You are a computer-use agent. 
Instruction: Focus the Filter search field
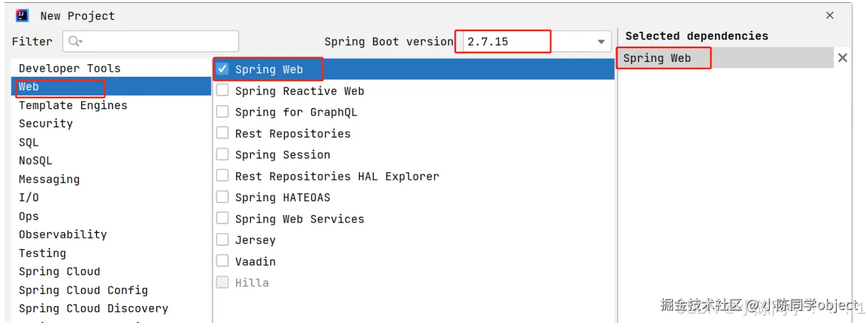coord(151,41)
